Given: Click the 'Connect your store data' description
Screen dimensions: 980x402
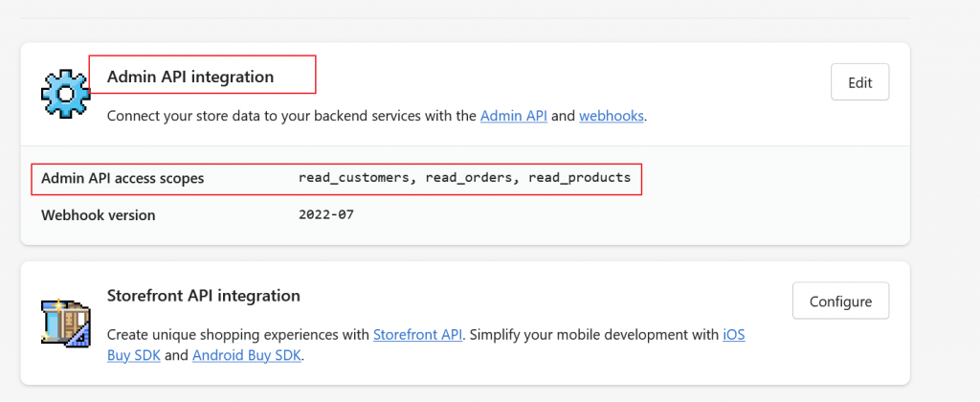Looking at the screenshot, I should (377, 116).
